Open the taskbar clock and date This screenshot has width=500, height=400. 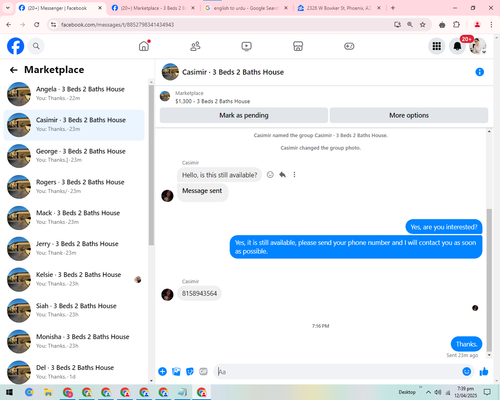tap(466, 392)
